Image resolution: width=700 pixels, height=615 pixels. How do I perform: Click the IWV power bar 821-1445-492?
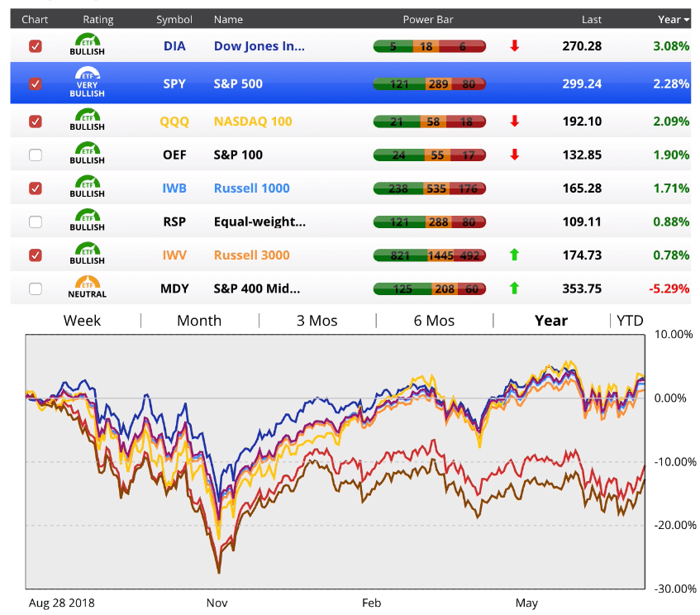coord(430,255)
